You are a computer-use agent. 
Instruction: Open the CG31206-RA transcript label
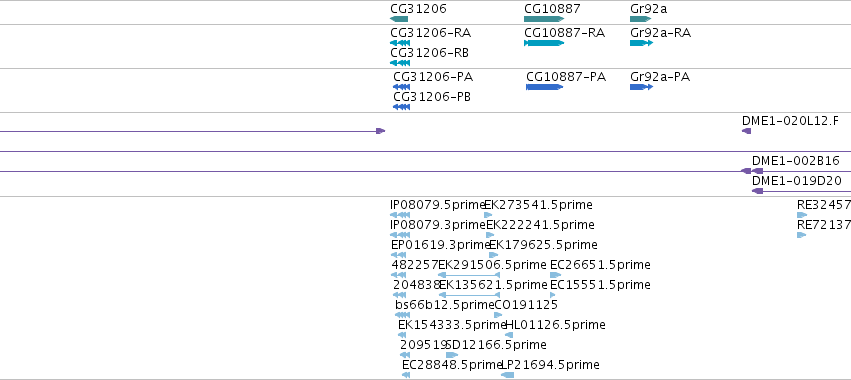430,33
